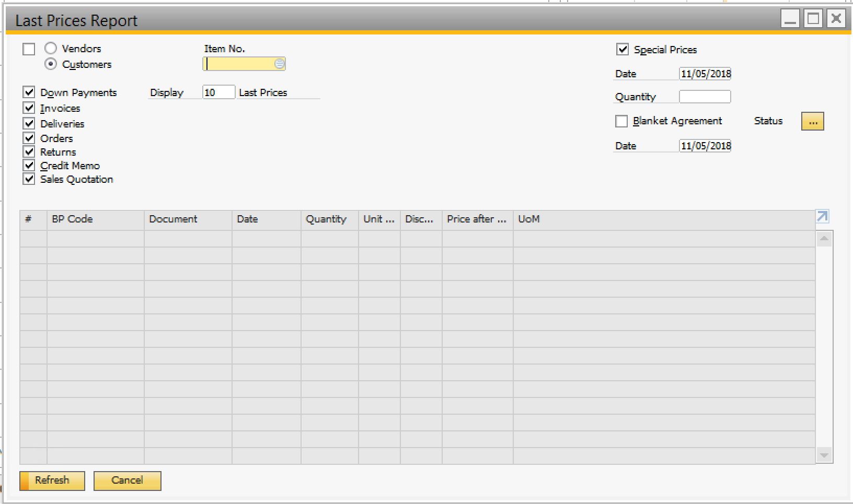Viewport: 853px width, 504px height.
Task: Expand the results table with arrow icon
Action: tap(822, 217)
